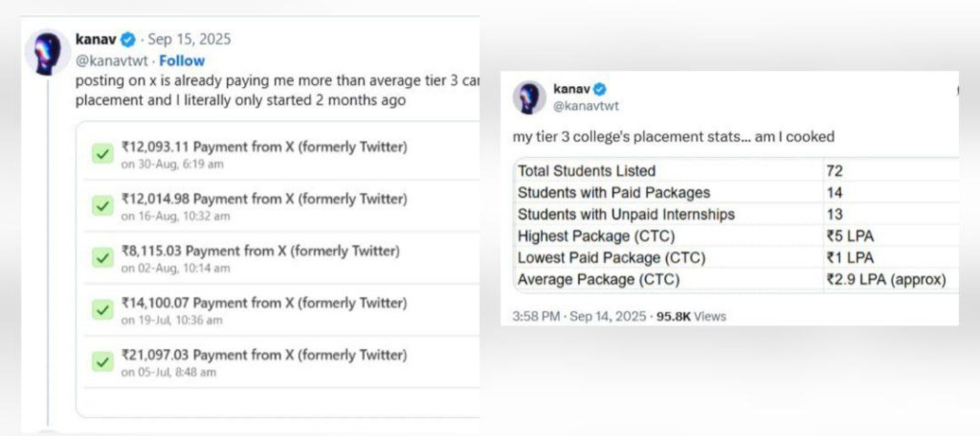
Task: Open the @kanavtwt handle in right tweet
Action: click(586, 106)
